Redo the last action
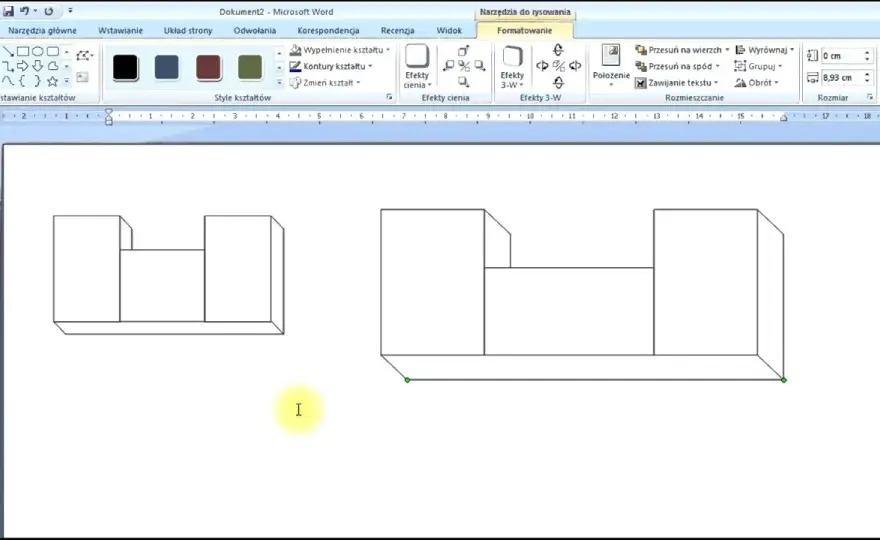880x540 pixels. point(49,11)
